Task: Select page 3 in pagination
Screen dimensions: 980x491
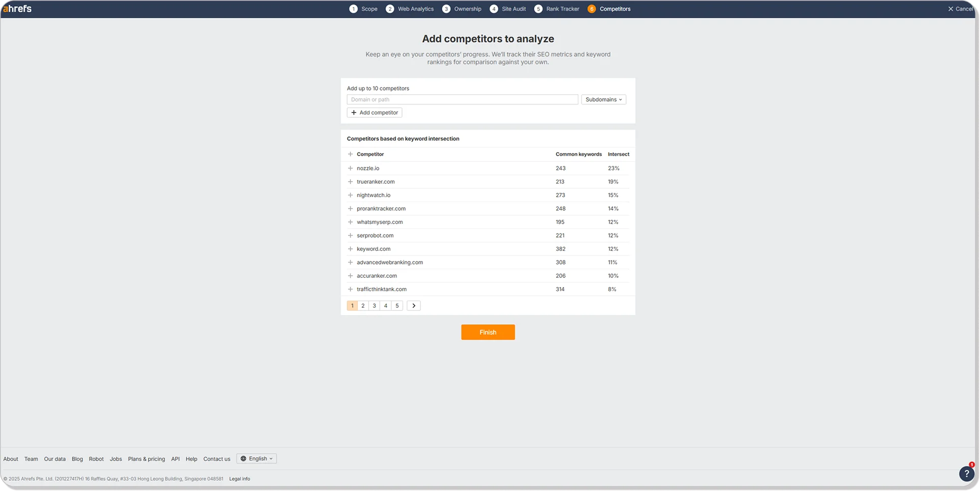Action: (374, 306)
